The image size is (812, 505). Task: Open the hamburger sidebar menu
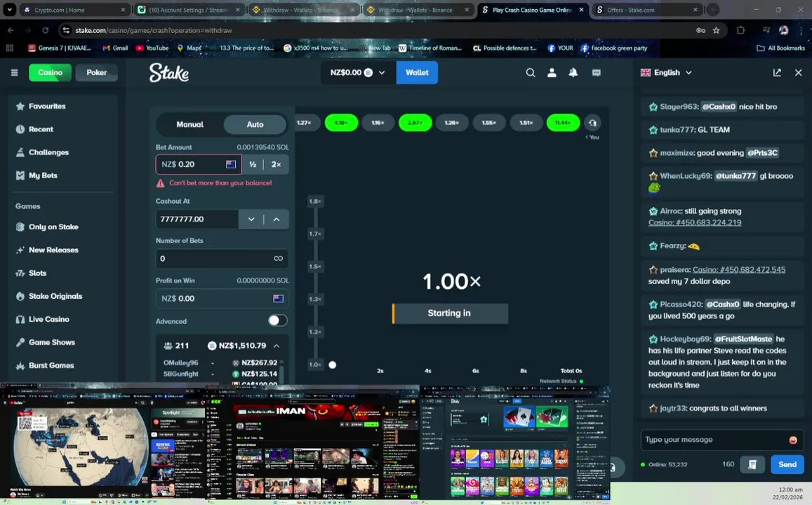(x=15, y=72)
